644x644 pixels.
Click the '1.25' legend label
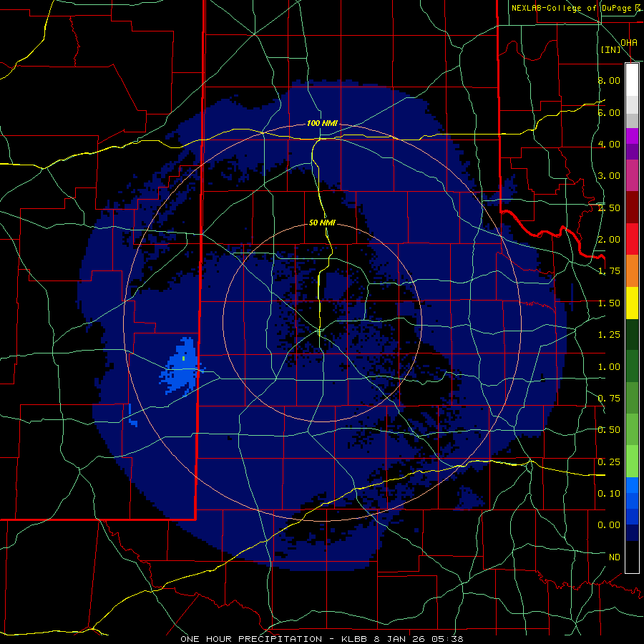[609, 335]
